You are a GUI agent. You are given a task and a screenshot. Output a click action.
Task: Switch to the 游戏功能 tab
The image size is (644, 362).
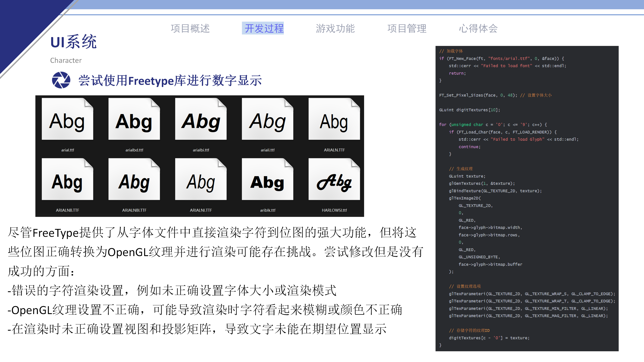point(335,28)
